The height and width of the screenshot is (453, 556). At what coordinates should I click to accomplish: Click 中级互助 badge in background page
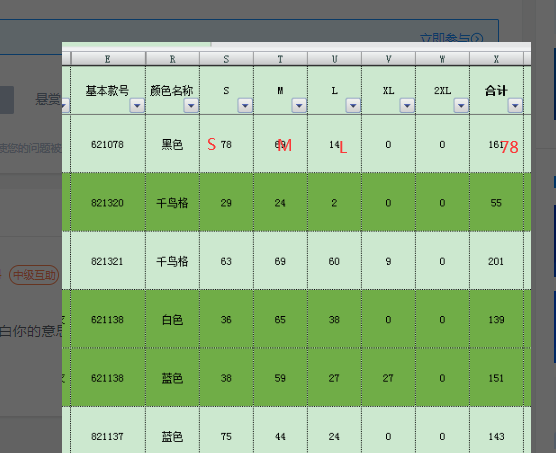point(34,275)
